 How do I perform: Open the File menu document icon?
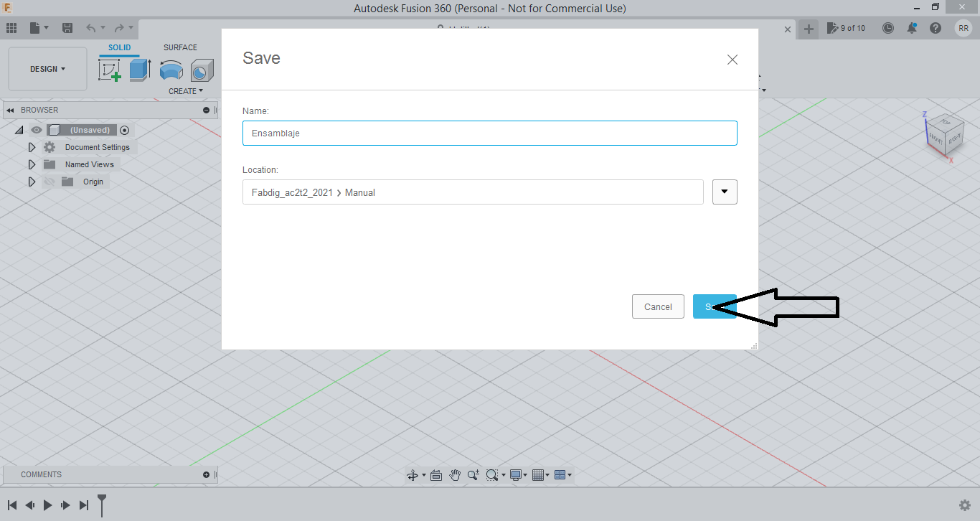coord(35,28)
